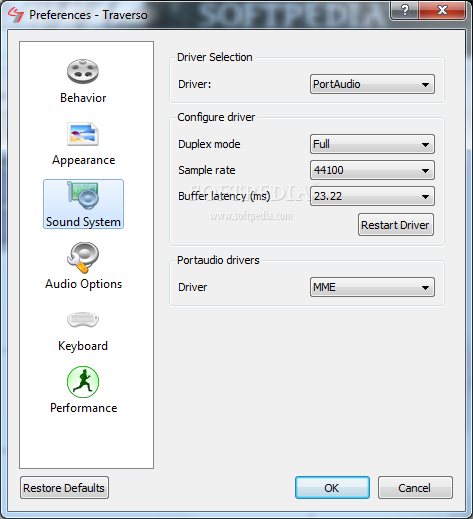Click the help question mark button
Viewport: 473px width, 519px height.
point(405,10)
